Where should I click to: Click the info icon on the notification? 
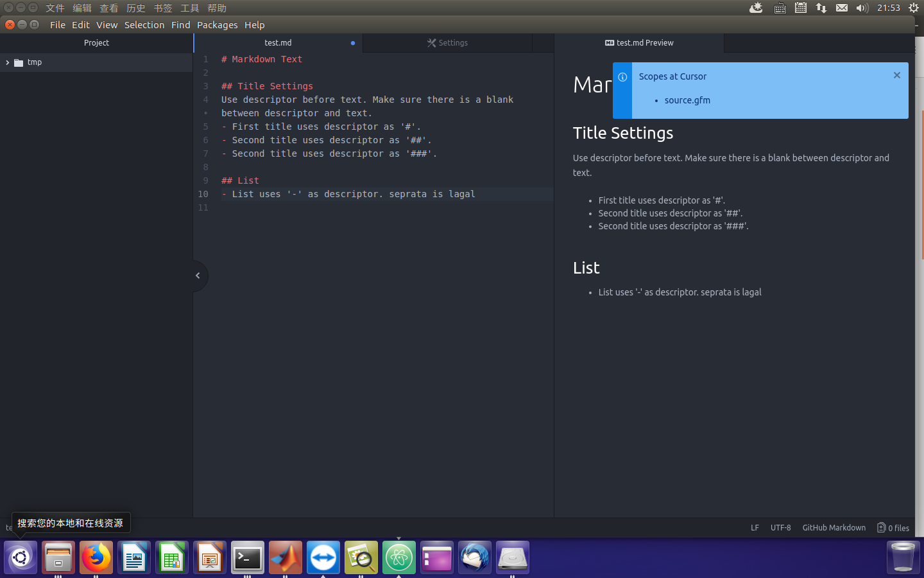coord(622,77)
